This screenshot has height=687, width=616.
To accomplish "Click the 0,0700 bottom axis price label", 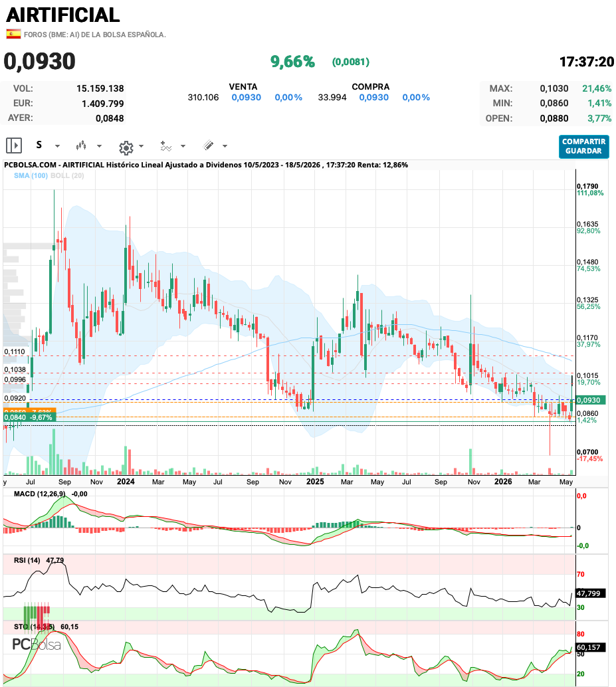I will pyautogui.click(x=587, y=452).
